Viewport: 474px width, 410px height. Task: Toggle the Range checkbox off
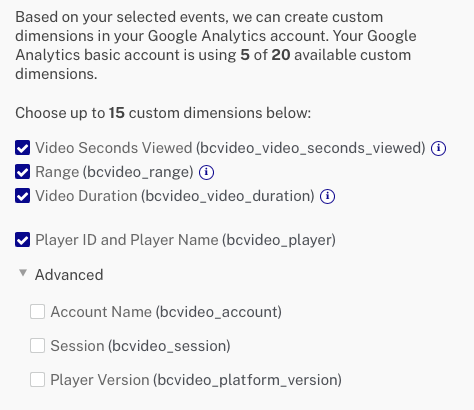coord(22,172)
